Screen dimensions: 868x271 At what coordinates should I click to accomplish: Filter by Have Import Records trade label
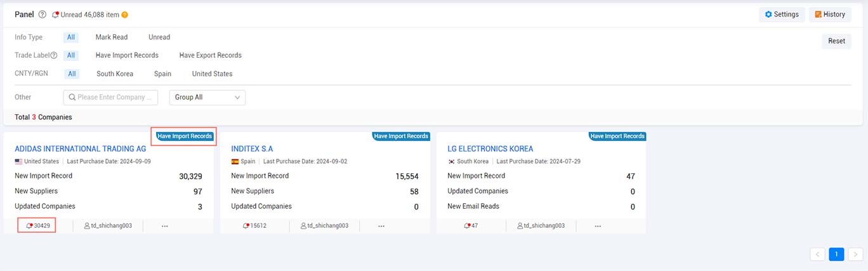click(x=127, y=55)
